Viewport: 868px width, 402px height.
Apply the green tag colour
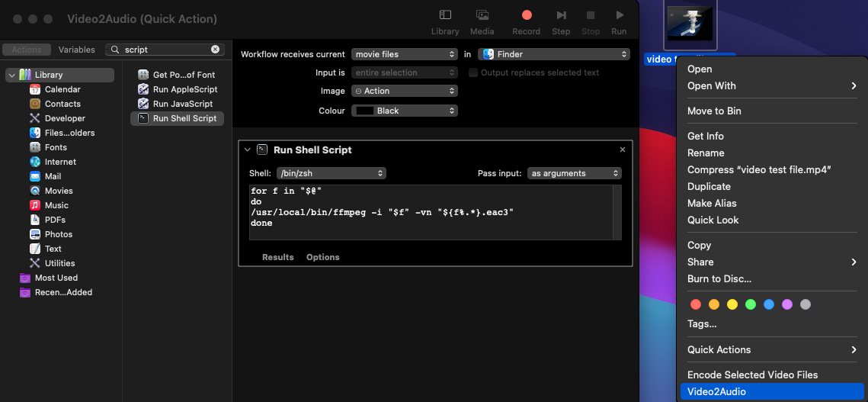pyautogui.click(x=751, y=304)
